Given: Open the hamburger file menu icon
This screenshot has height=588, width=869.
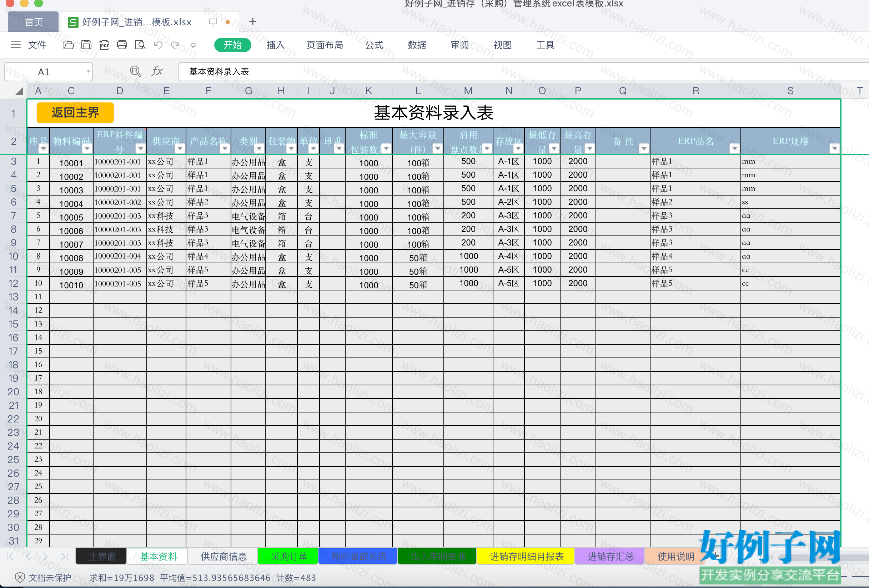Looking at the screenshot, I should pyautogui.click(x=15, y=45).
